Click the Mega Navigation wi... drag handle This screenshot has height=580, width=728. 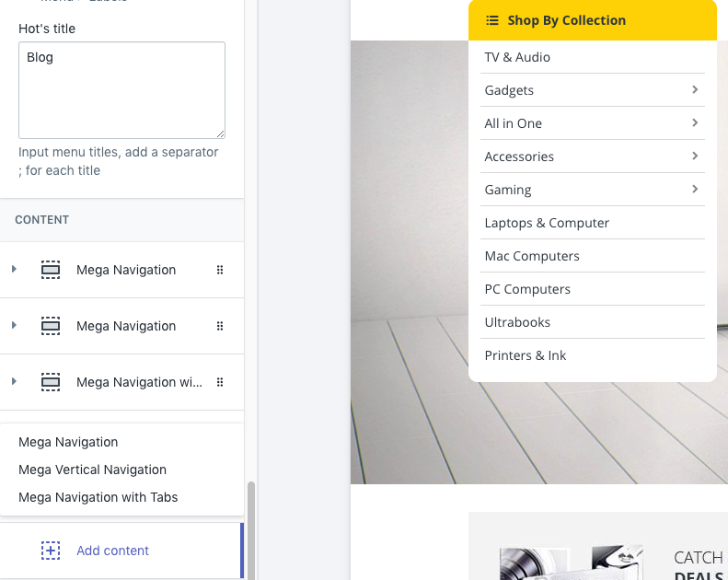[220, 382]
